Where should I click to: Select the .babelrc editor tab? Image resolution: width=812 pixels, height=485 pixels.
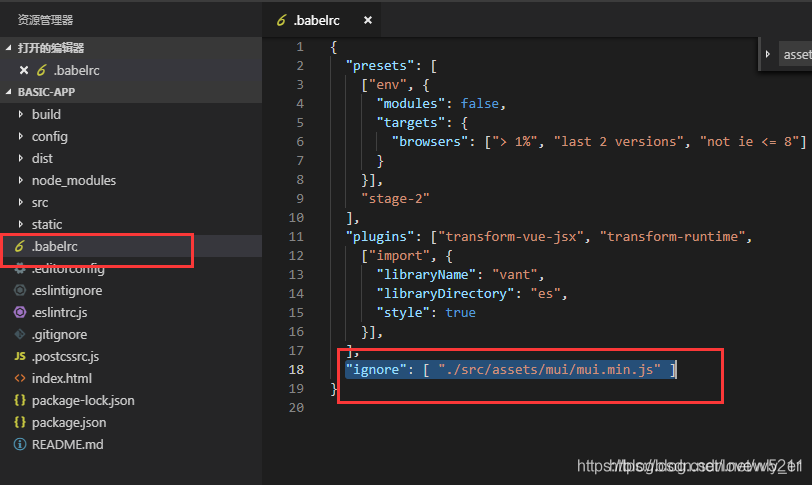(322, 20)
